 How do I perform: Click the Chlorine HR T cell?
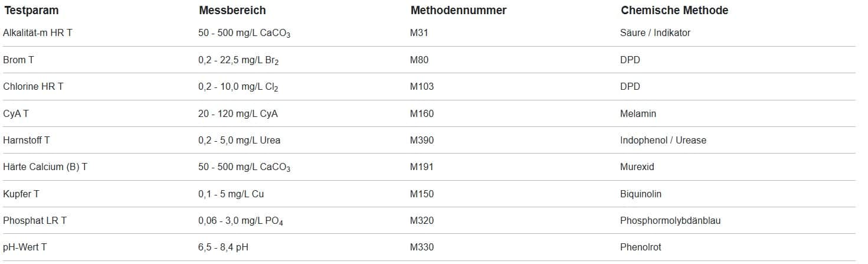[x=34, y=87]
